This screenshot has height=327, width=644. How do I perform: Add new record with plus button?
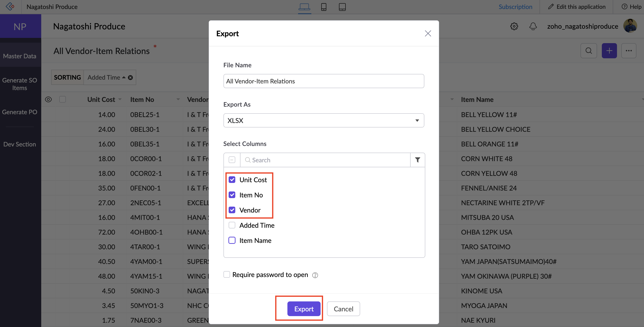coord(609,51)
